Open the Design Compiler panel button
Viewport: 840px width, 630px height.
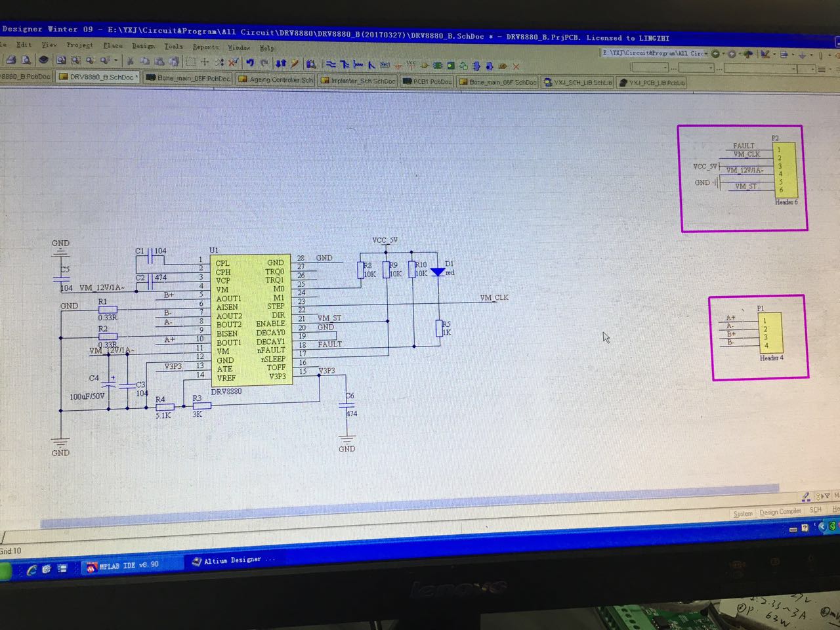(x=780, y=512)
